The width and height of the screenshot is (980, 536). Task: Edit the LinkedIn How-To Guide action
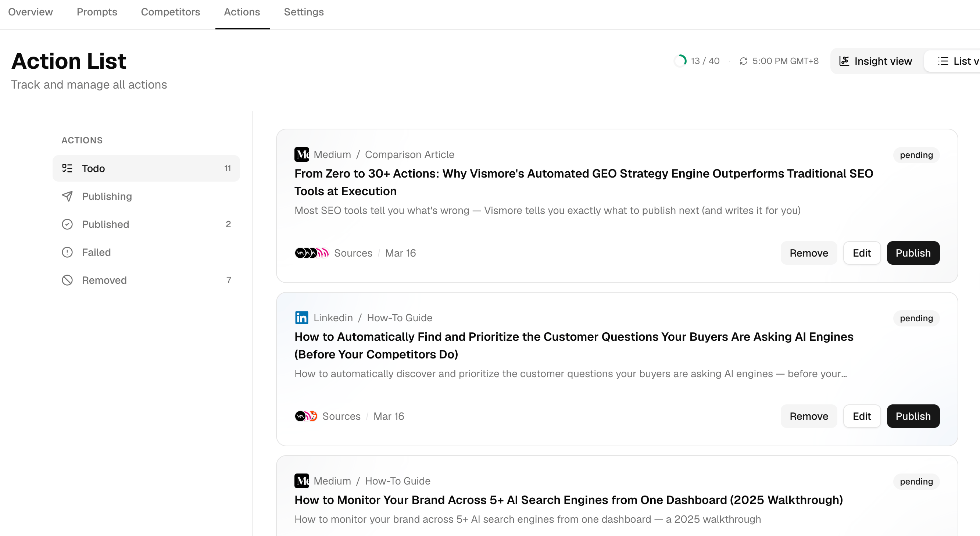click(861, 416)
